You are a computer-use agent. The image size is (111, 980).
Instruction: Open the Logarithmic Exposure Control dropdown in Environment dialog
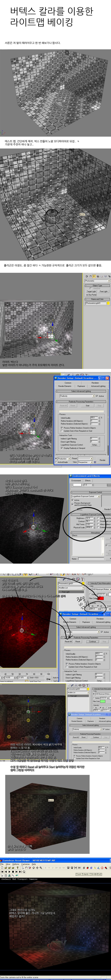(x=86, y=496)
